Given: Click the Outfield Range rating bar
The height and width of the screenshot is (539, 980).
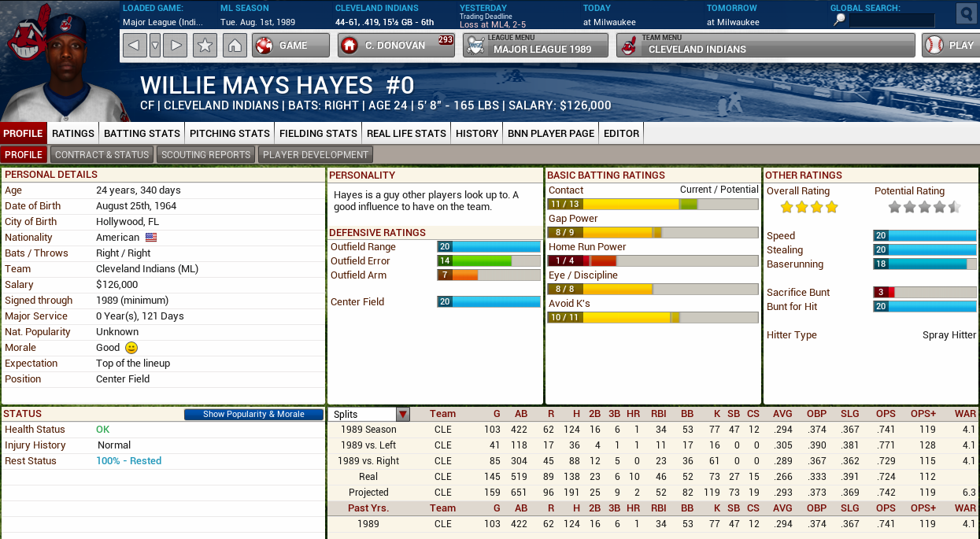Looking at the screenshot, I should click(x=489, y=246).
